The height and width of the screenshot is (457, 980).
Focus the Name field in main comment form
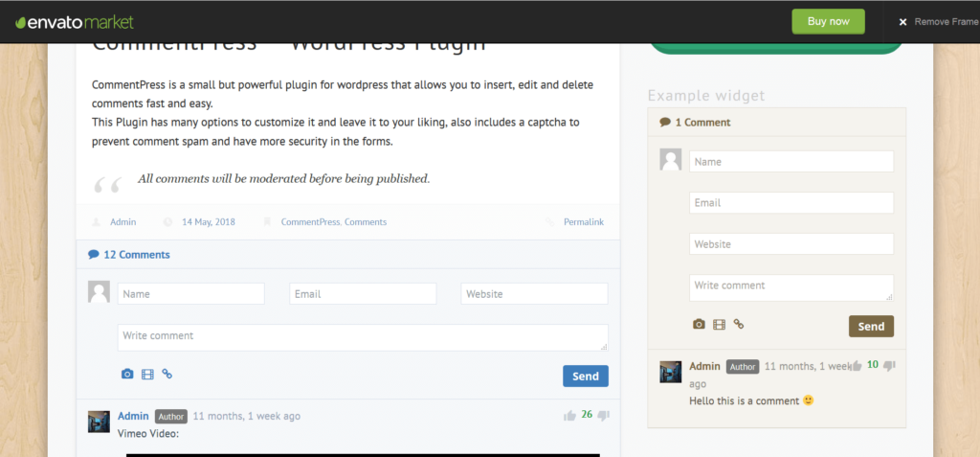[x=191, y=293]
